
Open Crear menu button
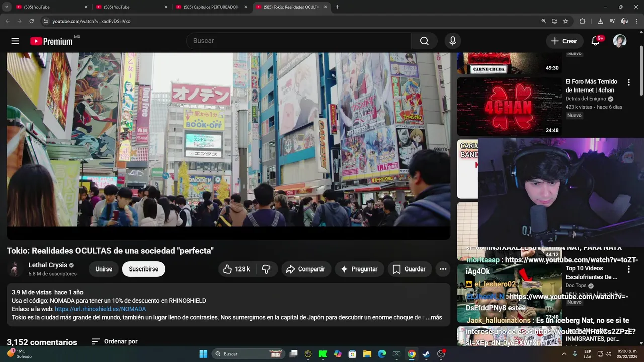564,41
